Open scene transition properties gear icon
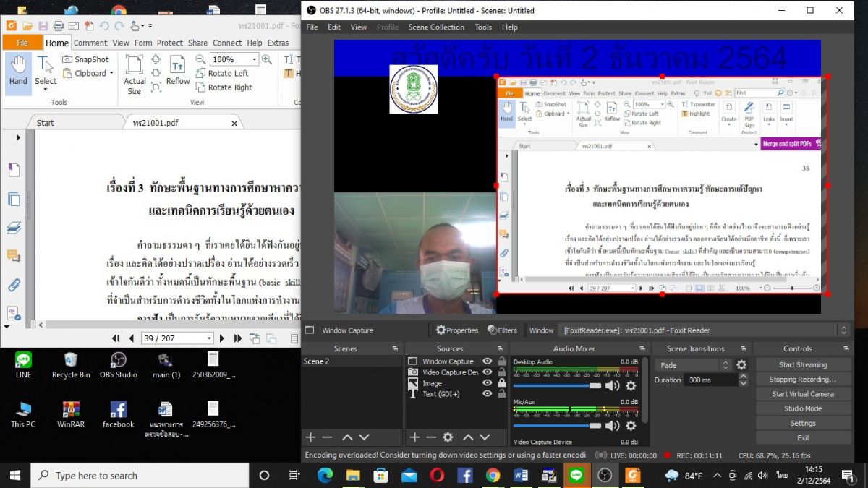The image size is (868, 488). tap(741, 365)
